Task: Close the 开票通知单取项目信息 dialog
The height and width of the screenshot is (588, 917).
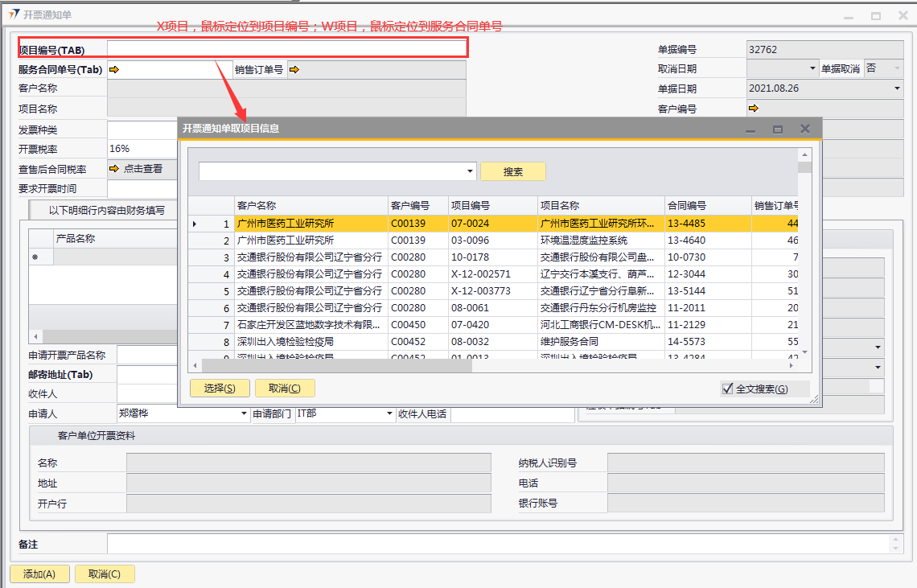Action: tap(804, 129)
